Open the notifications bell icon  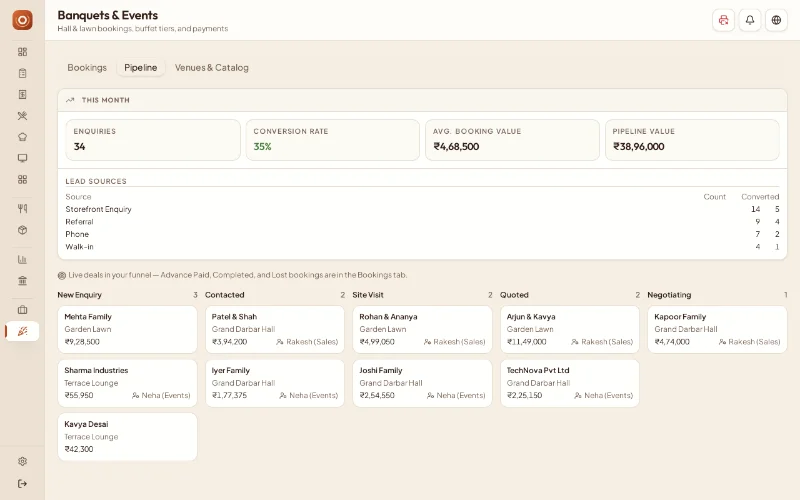click(750, 20)
